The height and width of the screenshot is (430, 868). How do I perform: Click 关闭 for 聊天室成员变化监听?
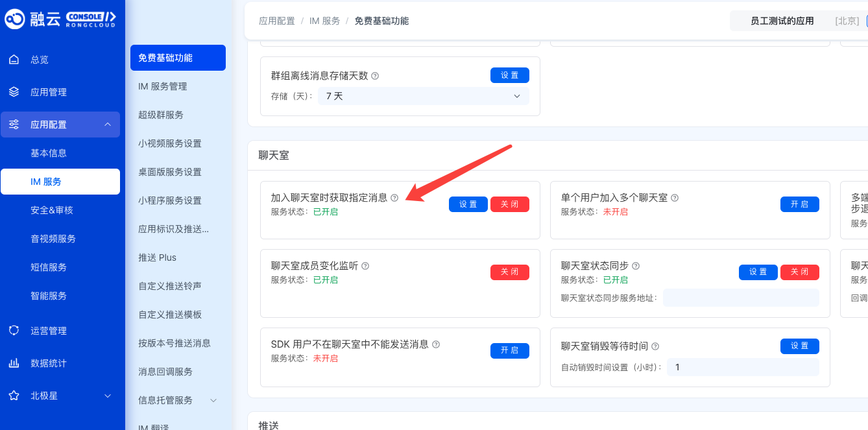coord(510,272)
